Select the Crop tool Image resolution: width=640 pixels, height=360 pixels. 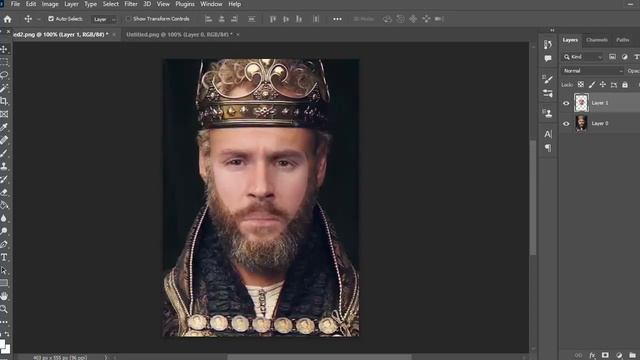(4, 101)
